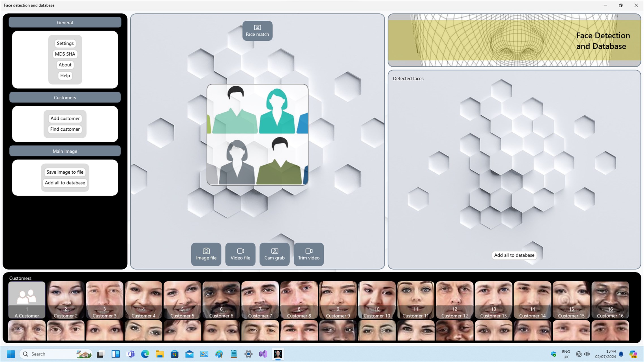Select the Customer 16 thumbnail
This screenshot has height=362, width=644.
click(610, 299)
